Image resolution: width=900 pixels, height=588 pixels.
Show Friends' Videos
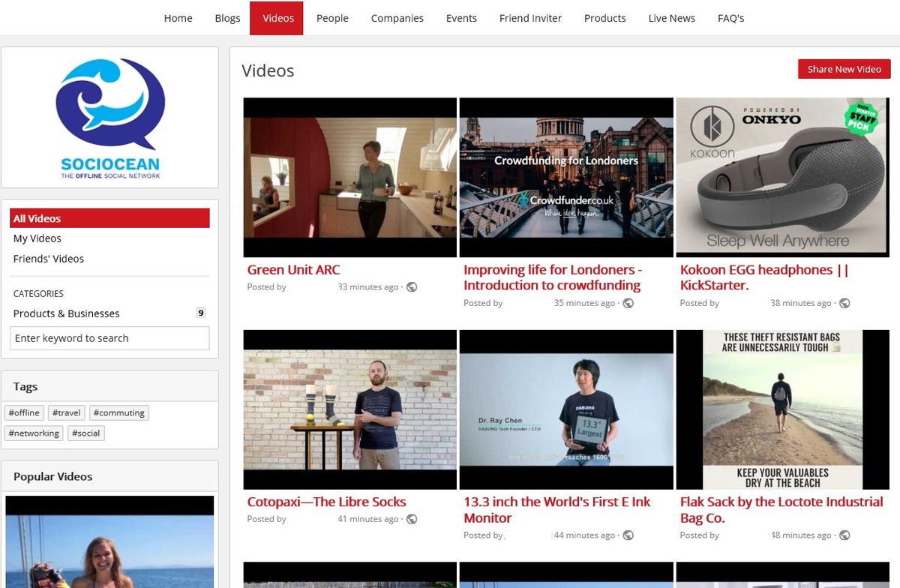[49, 259]
